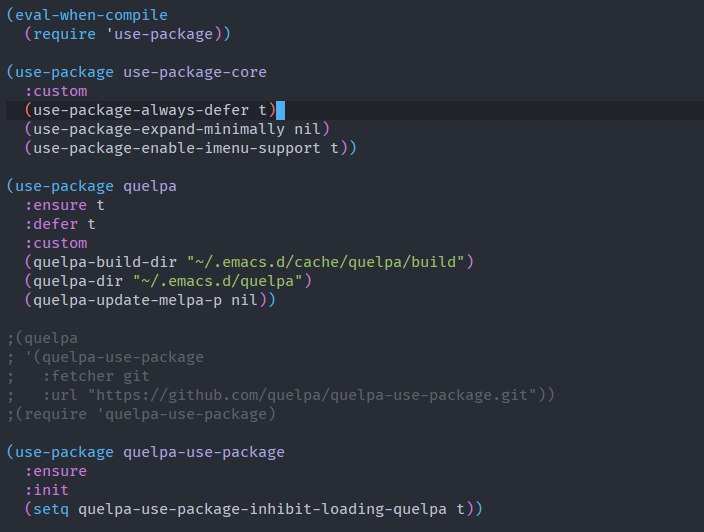
Task: Click the 'eval-when-compile' symbol
Action: click(x=91, y=15)
